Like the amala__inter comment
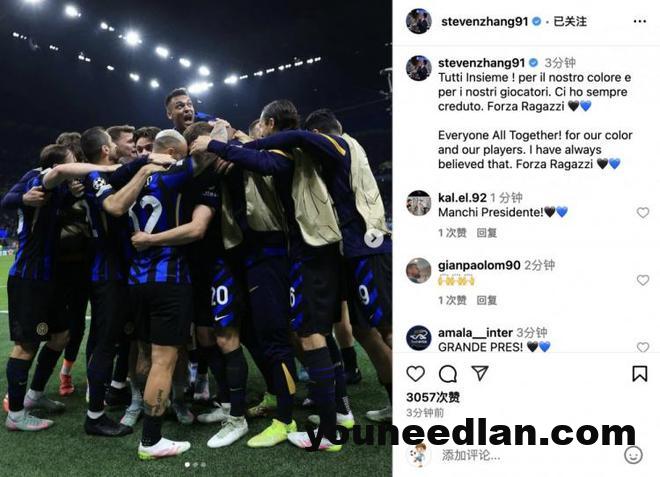This screenshot has width=660, height=477. click(643, 347)
